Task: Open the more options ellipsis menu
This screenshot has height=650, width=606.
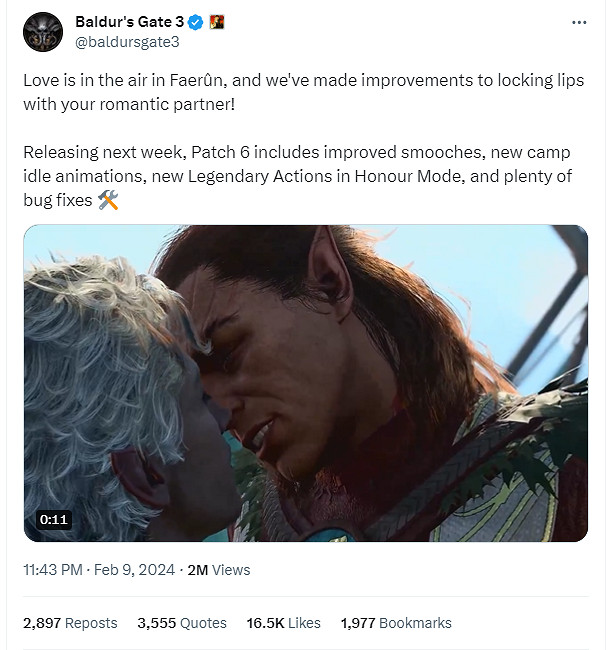Action: (578, 22)
